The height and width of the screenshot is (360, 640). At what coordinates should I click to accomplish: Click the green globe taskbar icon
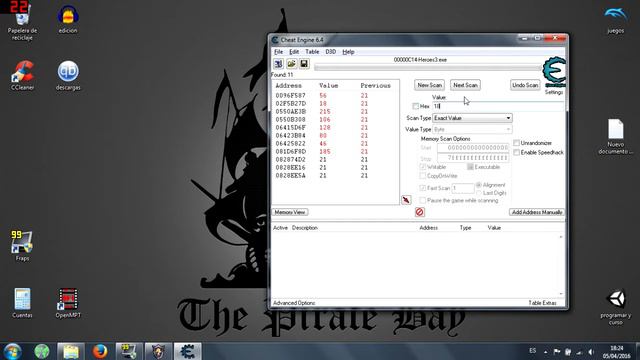pyautogui.click(x=42, y=351)
